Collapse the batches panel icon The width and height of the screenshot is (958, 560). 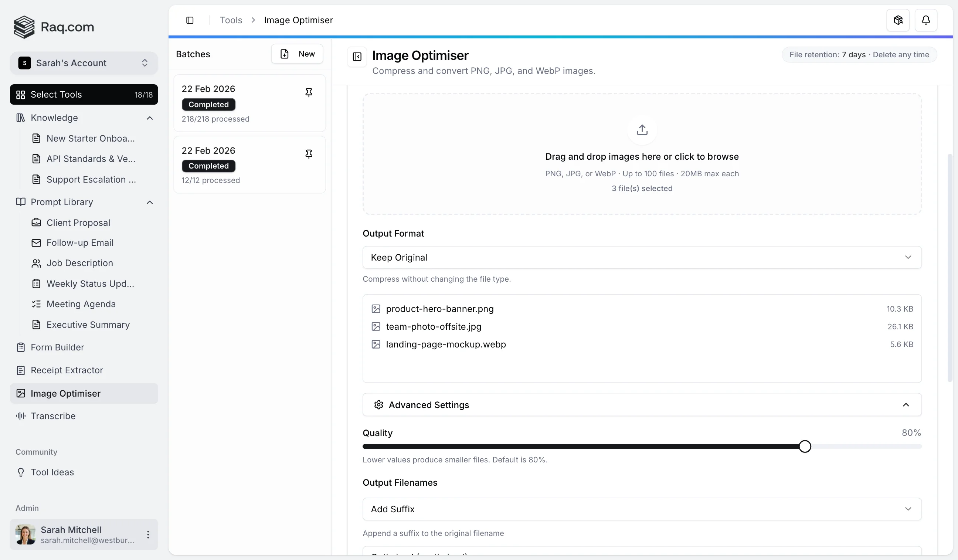(x=357, y=57)
